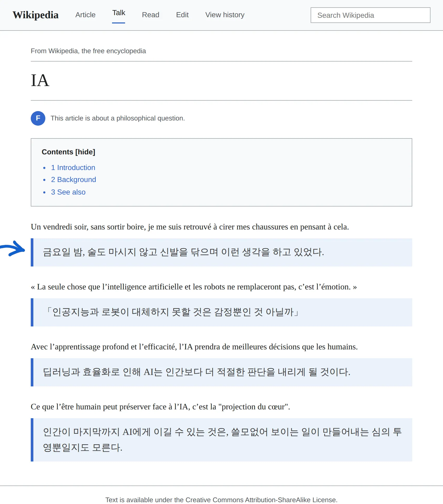Click "From Wikipedia, the free encyclopedia" tagline
Image resolution: width=443 pixels, height=504 pixels.
[88, 51]
